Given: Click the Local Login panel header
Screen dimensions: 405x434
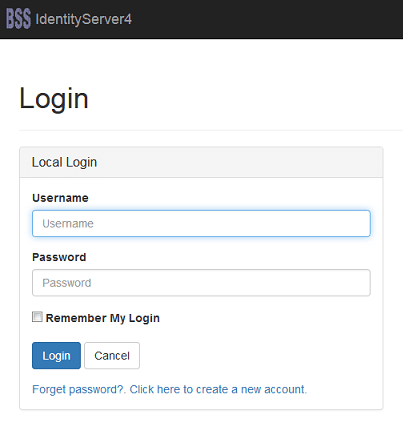Looking at the screenshot, I should point(201,162).
